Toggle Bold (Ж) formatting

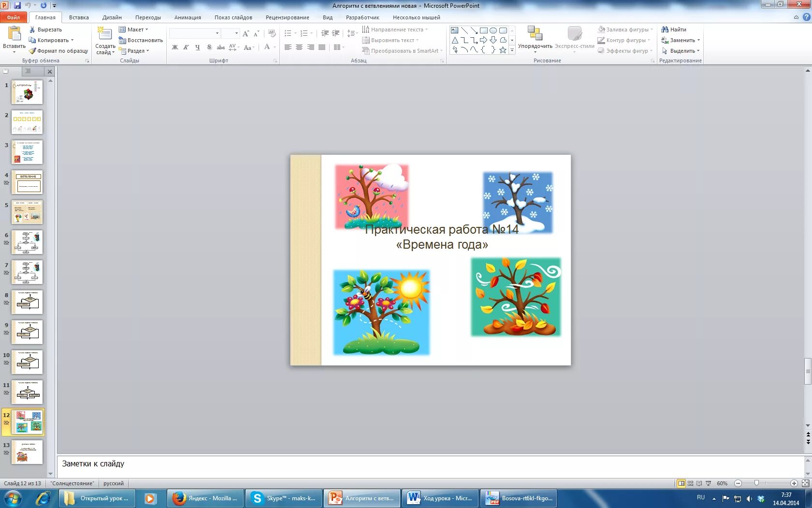(x=174, y=47)
